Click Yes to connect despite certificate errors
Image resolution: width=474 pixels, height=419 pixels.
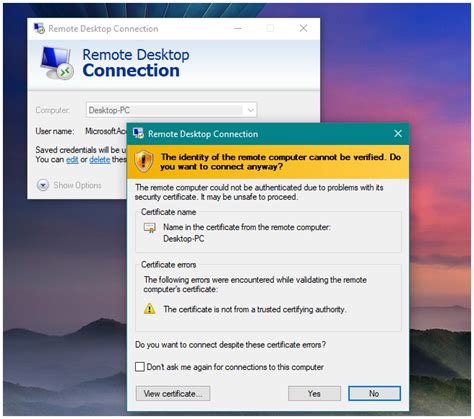[314, 393]
